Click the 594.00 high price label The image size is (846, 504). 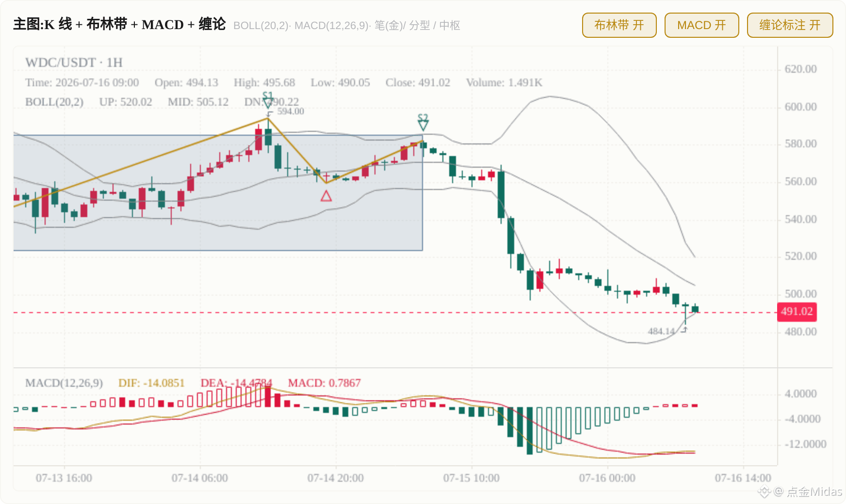[291, 111]
